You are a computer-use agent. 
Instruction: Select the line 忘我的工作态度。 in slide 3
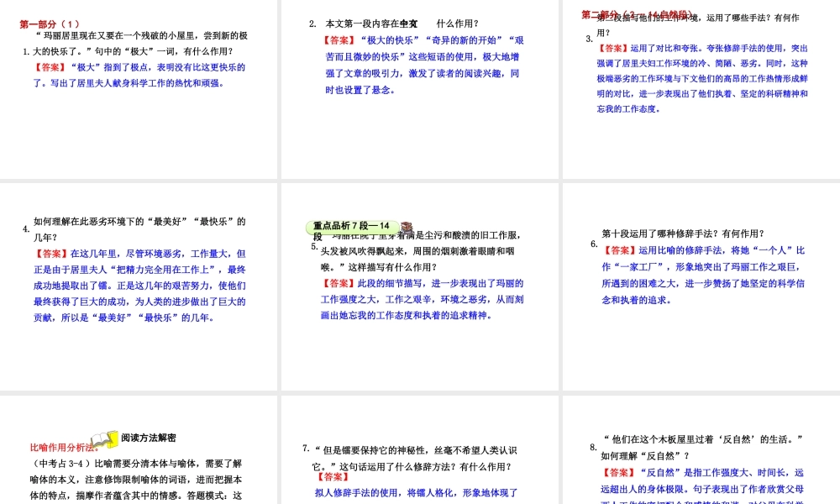[629, 108]
